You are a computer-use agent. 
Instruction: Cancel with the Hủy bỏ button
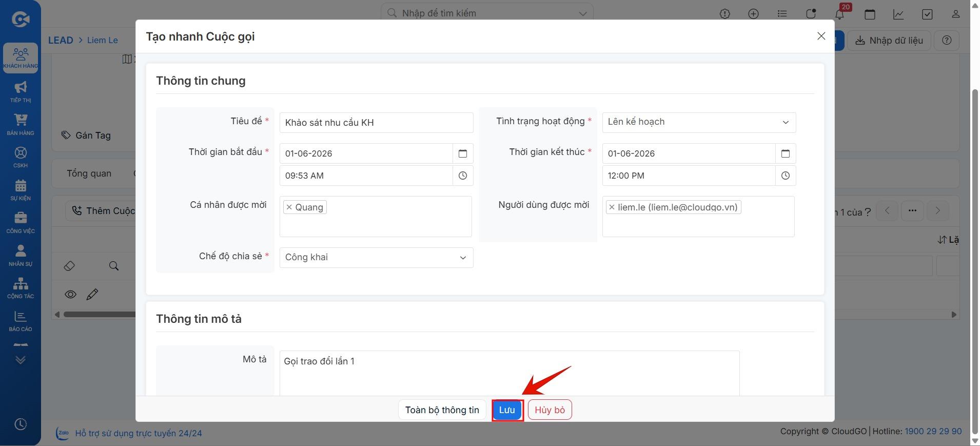(550, 410)
